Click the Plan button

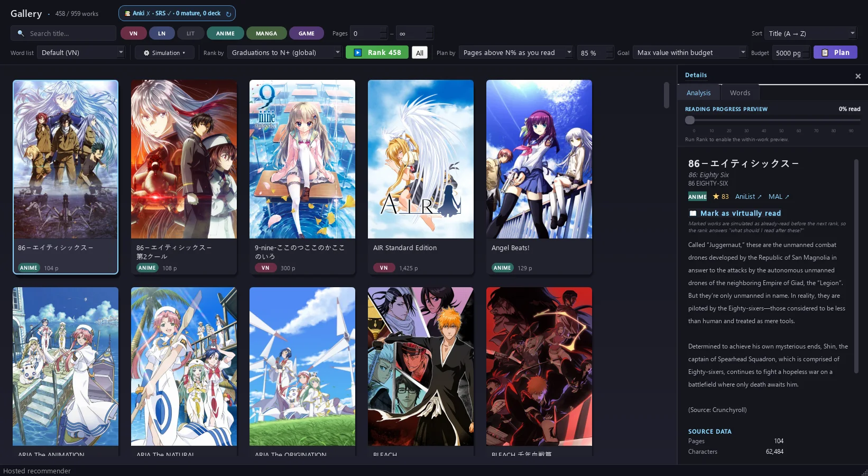835,52
